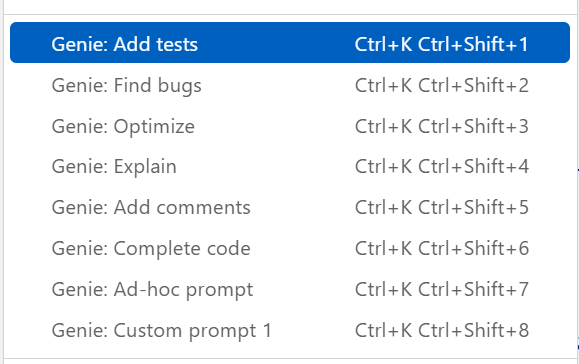This screenshot has width=579, height=364.
Task: Click the Ctrl+K Ctrl+Shift+2 shortcut text
Action: click(x=442, y=85)
